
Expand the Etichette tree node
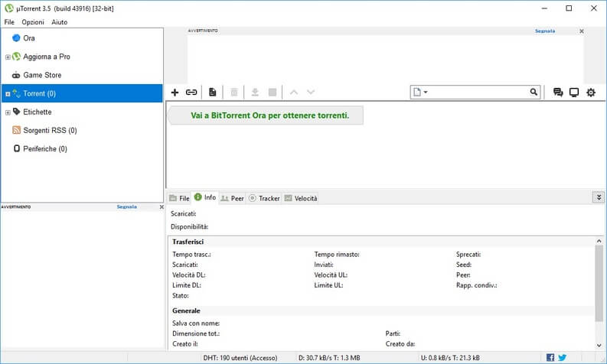tap(8, 112)
